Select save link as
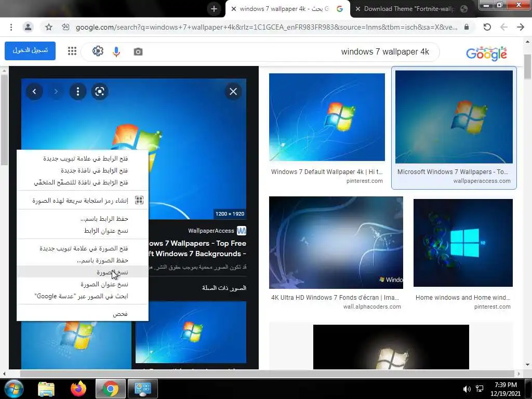Viewport: 532px width, 399px height. 83,219
